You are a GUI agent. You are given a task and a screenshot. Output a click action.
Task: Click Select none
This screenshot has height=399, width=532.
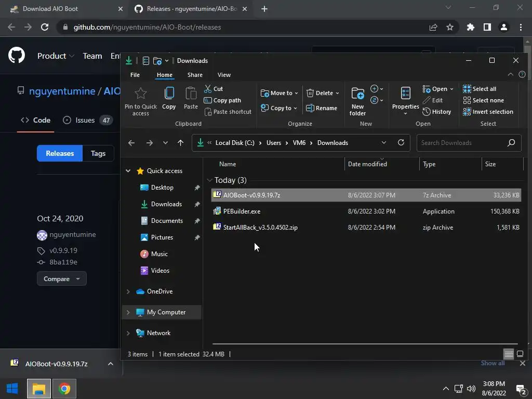click(x=484, y=100)
